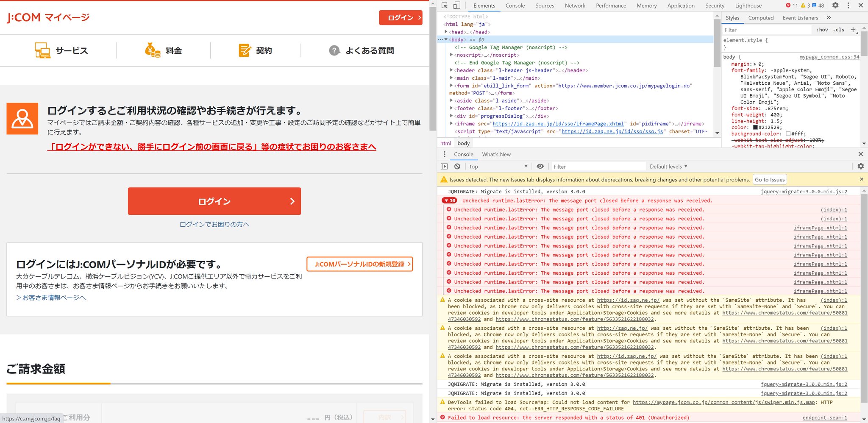Open Default levels dropdown
868x423 pixels.
pos(668,167)
